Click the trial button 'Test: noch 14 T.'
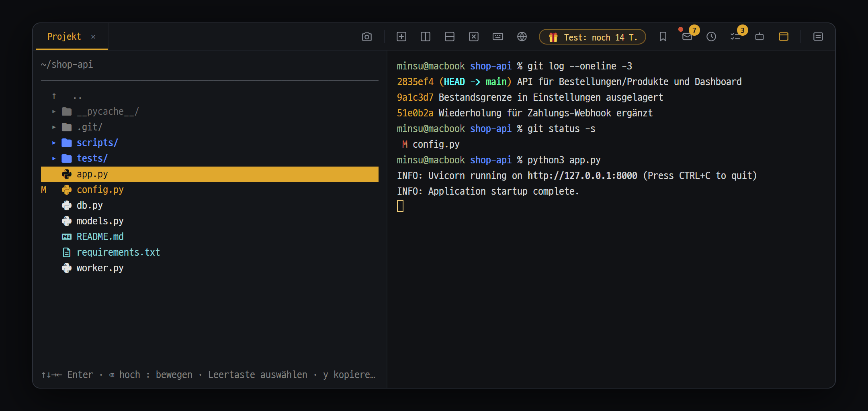868x411 pixels. tap(592, 37)
